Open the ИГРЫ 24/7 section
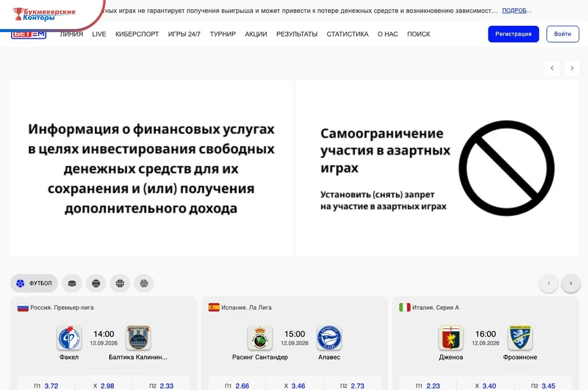 [184, 34]
